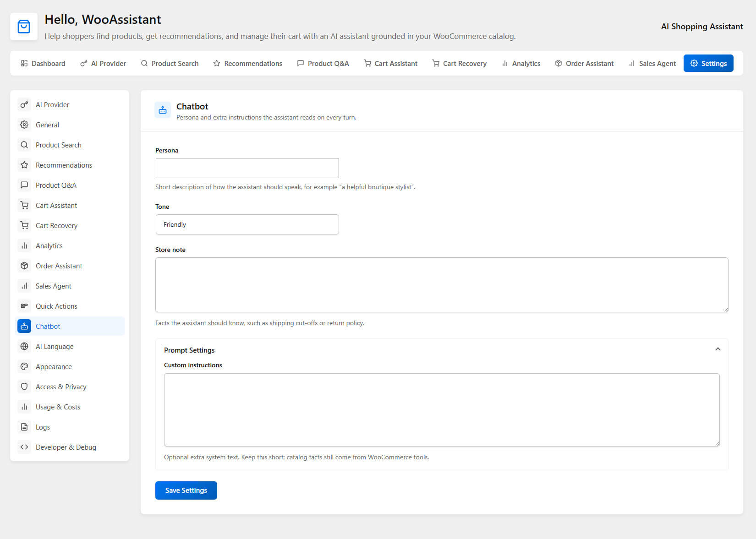Screen dimensions: 756x539
Task: Click the Product Search magnifier icon in sidebar
Action: [24, 145]
